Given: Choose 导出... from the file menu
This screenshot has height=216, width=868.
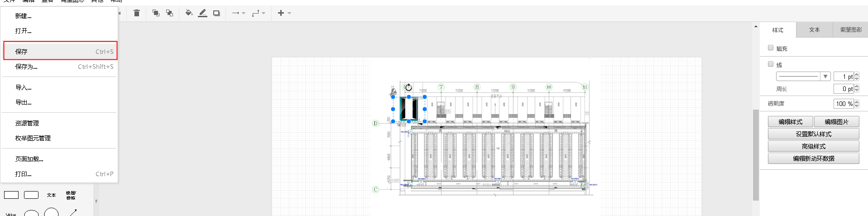Looking at the screenshot, I should click(59, 102).
